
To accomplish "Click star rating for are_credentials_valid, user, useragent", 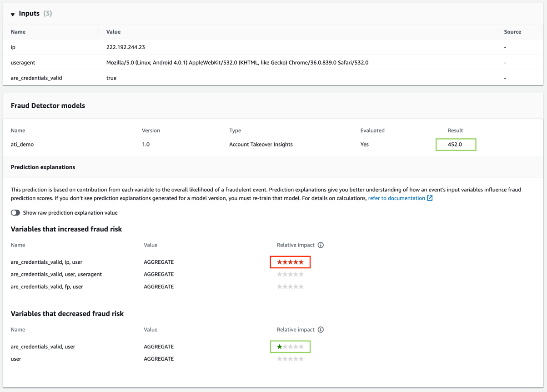I will pyautogui.click(x=290, y=275).
